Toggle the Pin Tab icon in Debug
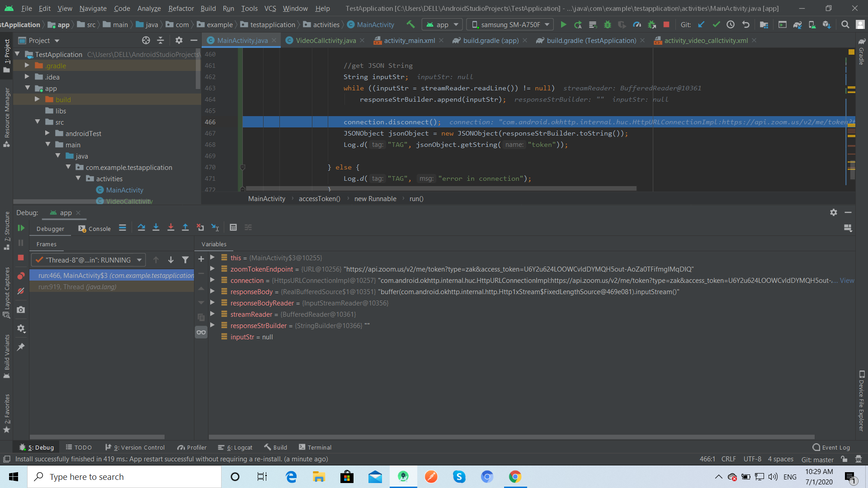 [x=21, y=347]
